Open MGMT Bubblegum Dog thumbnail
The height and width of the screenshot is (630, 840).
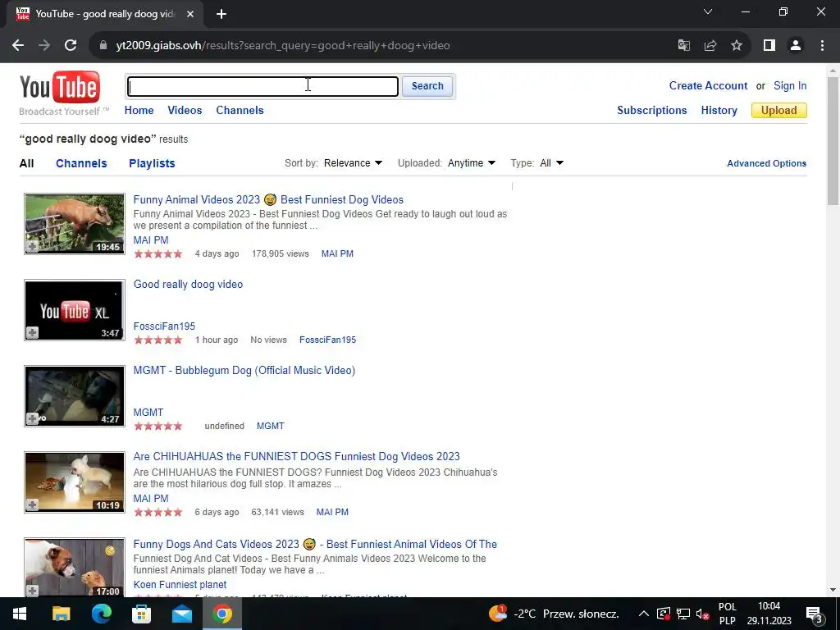(x=75, y=396)
